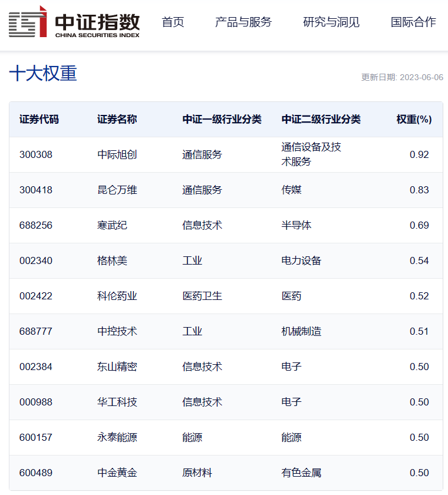Click the 机械制造 industry cell
Screen dimensions: 448x495
coord(301,331)
